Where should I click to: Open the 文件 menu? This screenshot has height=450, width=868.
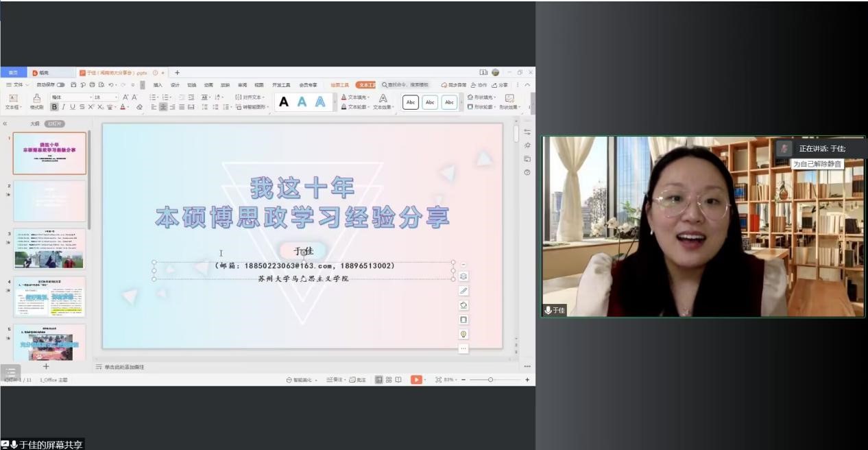pos(19,84)
